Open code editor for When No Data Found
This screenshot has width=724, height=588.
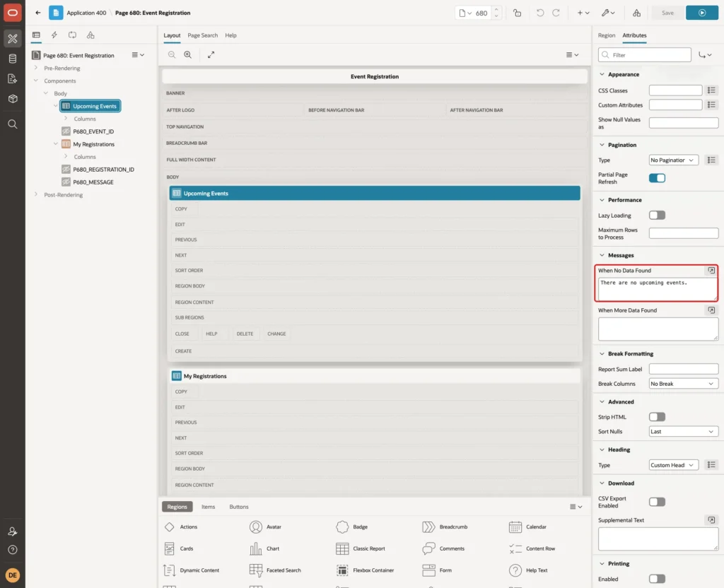(x=711, y=271)
